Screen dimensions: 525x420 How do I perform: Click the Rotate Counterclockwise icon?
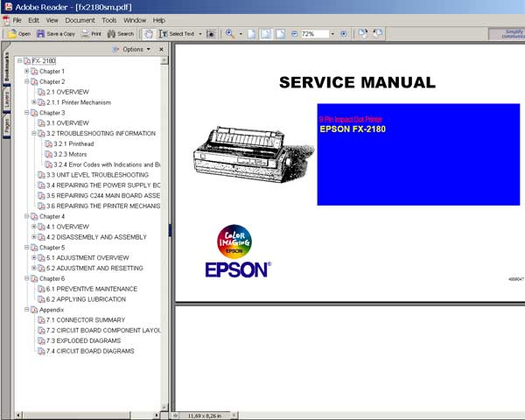coord(378,33)
